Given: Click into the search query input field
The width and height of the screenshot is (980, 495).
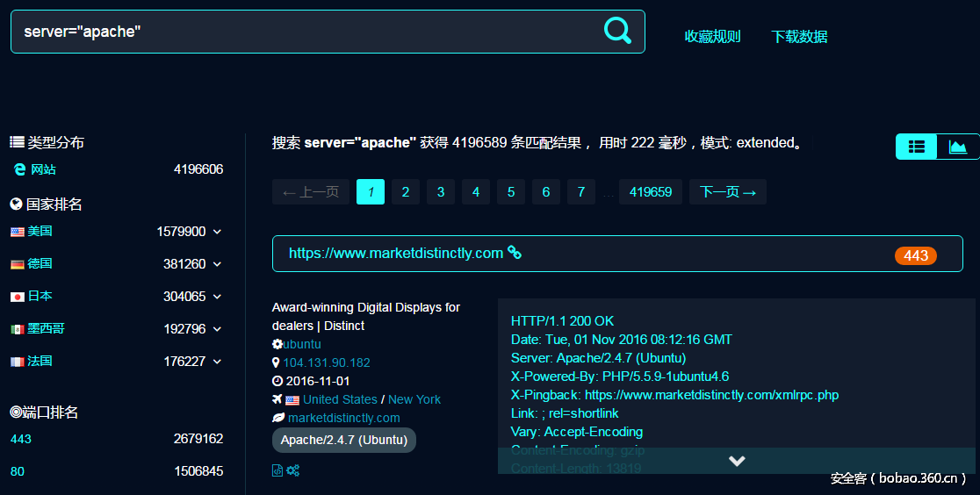Looking at the screenshot, I should coord(299,32).
